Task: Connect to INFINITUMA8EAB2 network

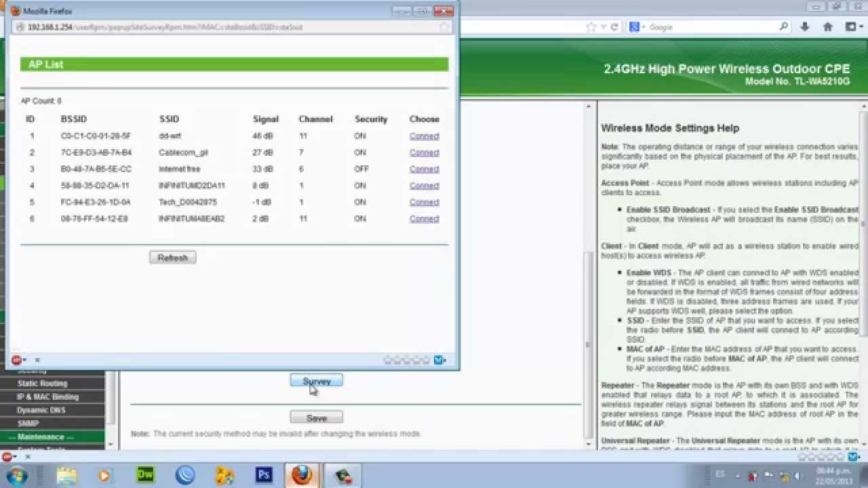Action: (x=424, y=218)
